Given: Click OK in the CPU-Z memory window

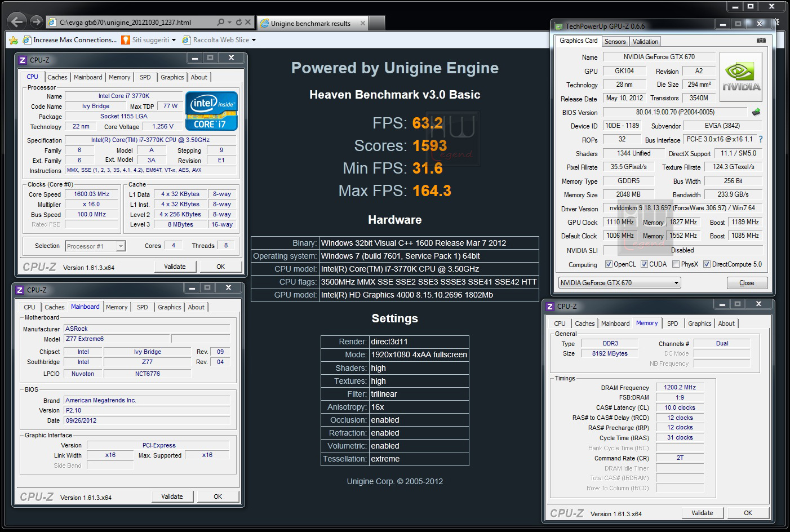Looking at the screenshot, I should click(748, 513).
